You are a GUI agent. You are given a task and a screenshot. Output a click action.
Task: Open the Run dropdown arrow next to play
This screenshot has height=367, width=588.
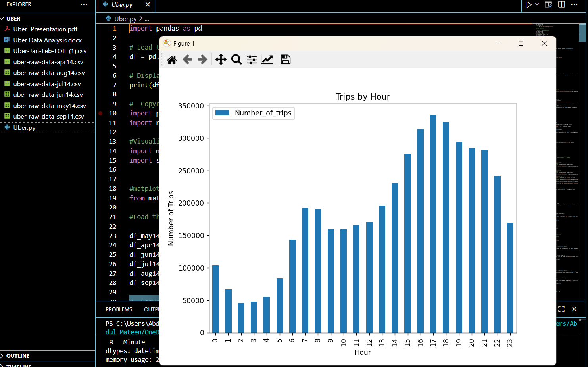(x=537, y=5)
